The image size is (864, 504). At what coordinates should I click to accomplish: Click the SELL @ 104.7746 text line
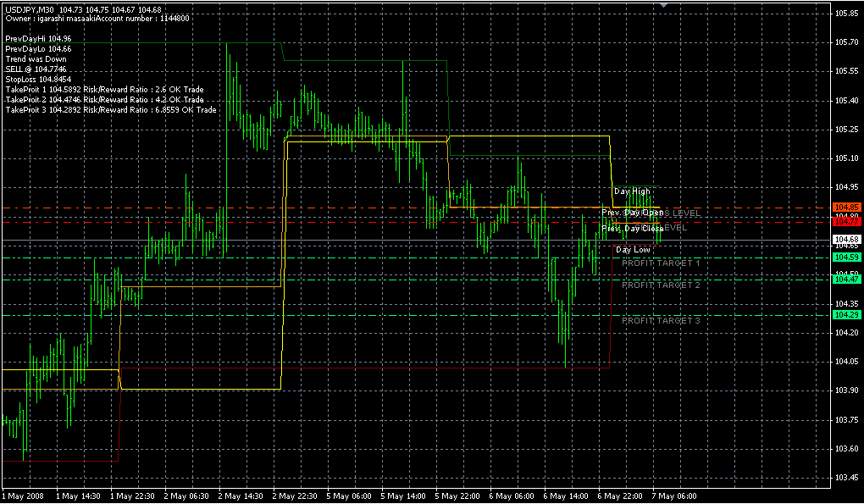tap(36, 69)
